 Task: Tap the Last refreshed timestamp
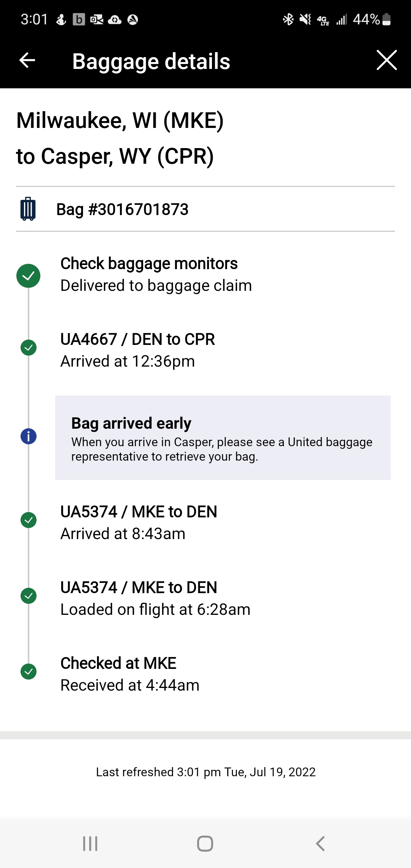[x=205, y=772]
